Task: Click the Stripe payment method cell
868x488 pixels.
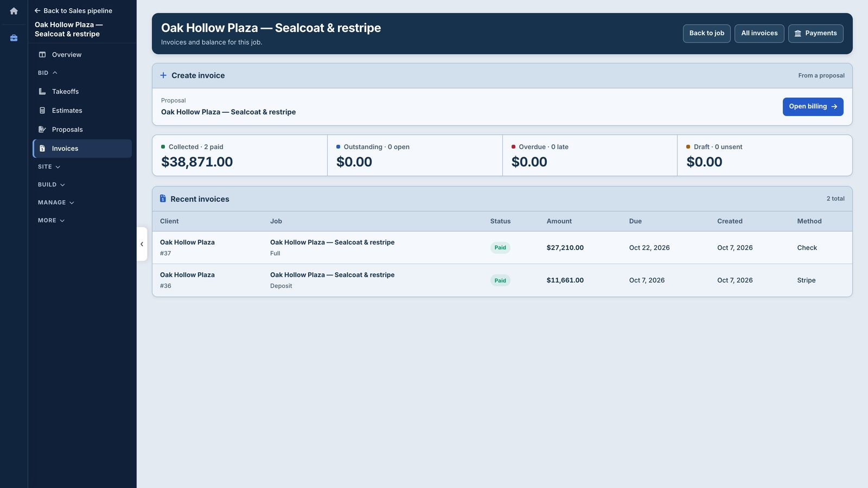Action: 806,280
